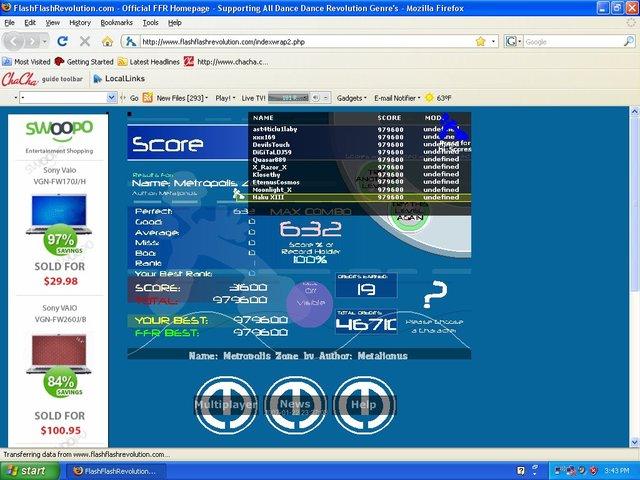Open the Tools menu

tap(150, 22)
